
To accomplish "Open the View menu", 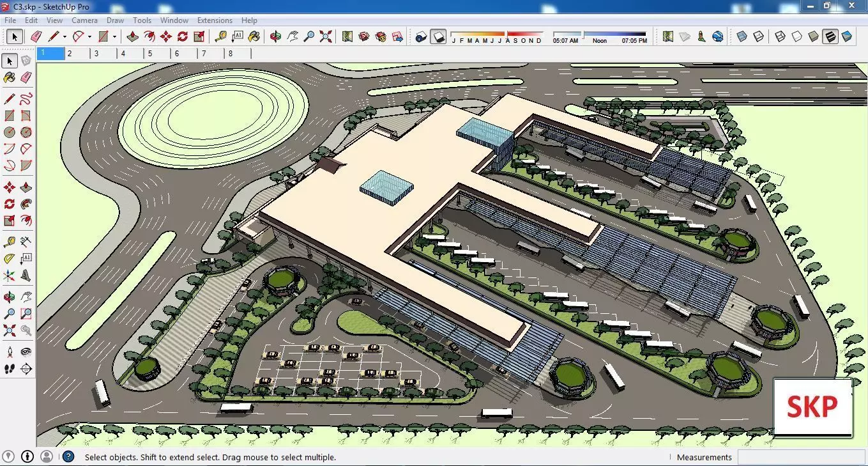I will point(54,20).
